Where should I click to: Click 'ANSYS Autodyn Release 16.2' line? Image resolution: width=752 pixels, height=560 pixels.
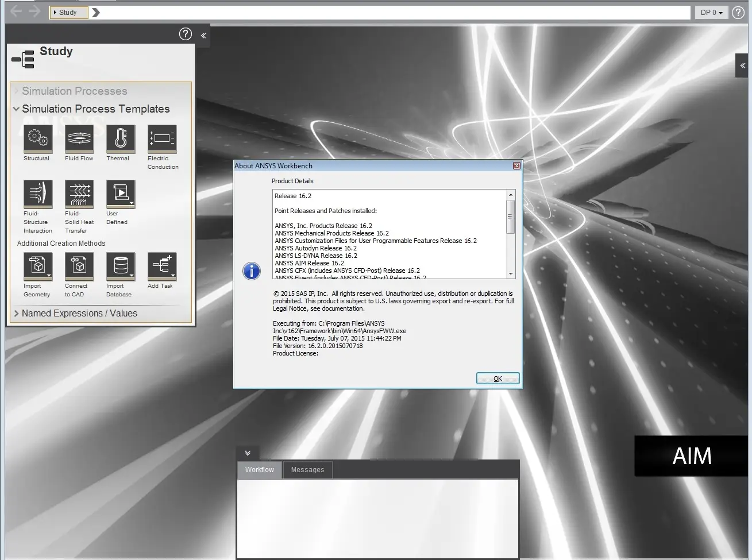tap(315, 248)
